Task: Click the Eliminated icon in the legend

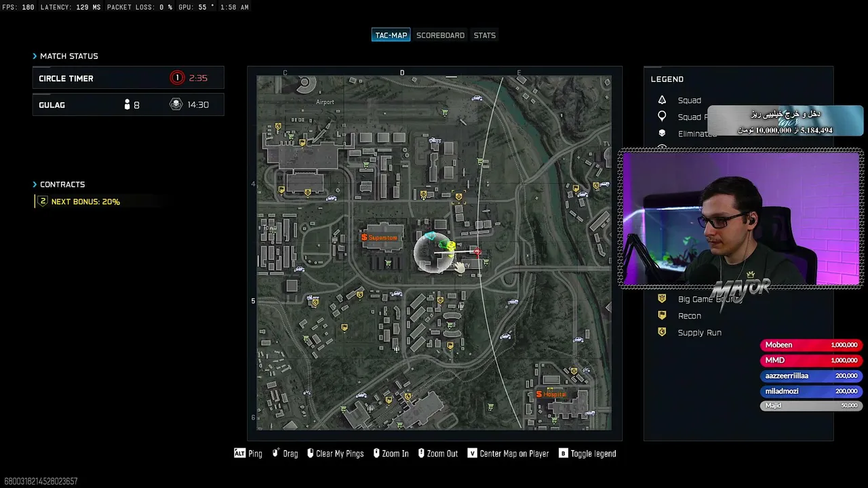Action: click(662, 134)
